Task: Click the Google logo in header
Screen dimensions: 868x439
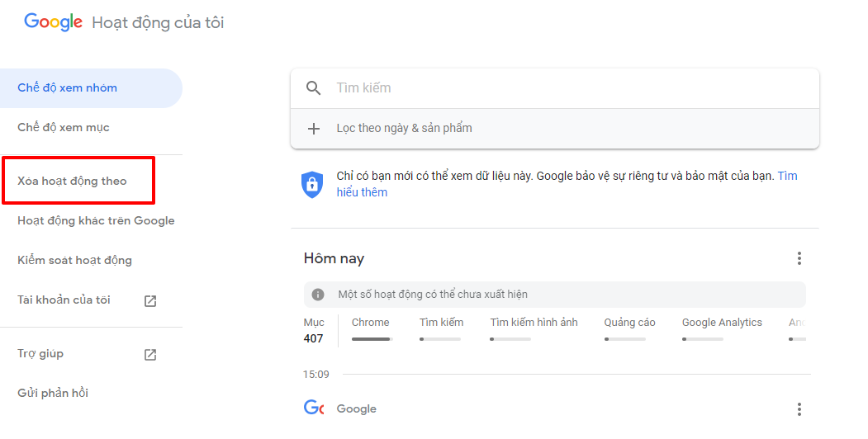Action: [x=53, y=22]
